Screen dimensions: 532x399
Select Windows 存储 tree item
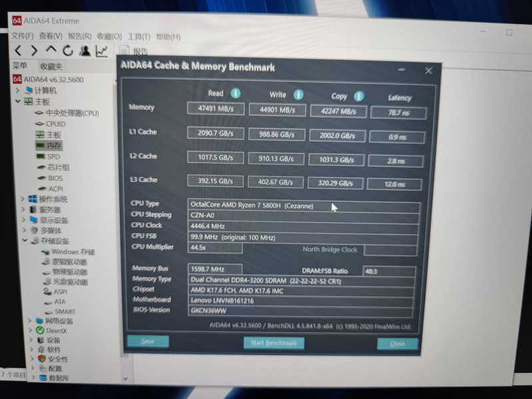pos(73,252)
